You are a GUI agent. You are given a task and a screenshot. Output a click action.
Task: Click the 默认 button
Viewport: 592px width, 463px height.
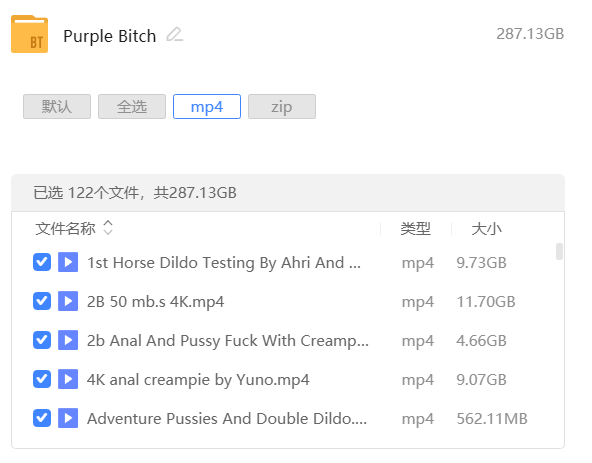pyautogui.click(x=57, y=106)
